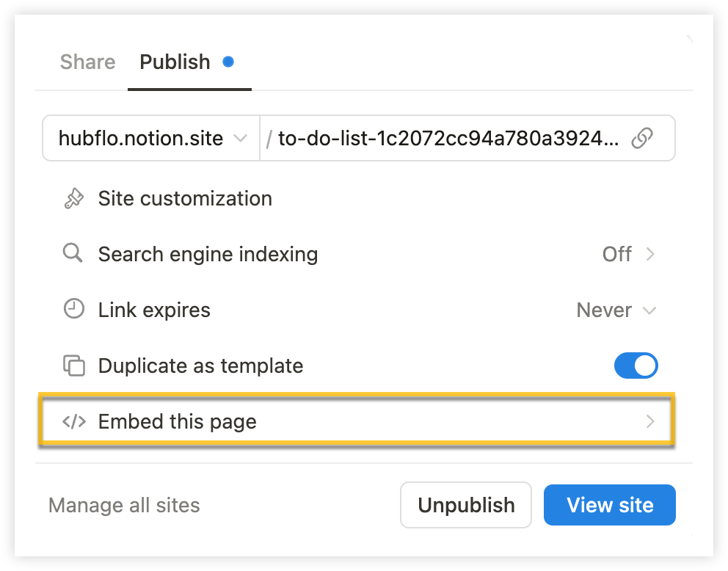Open the hubflo.notion.site domain dropdown
The height and width of the screenshot is (571, 728).
pyautogui.click(x=151, y=138)
